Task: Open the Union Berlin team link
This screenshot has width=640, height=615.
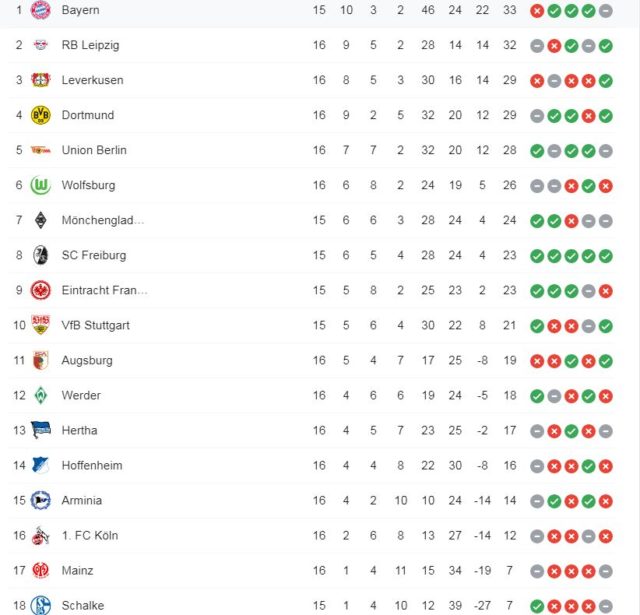Action: click(94, 150)
